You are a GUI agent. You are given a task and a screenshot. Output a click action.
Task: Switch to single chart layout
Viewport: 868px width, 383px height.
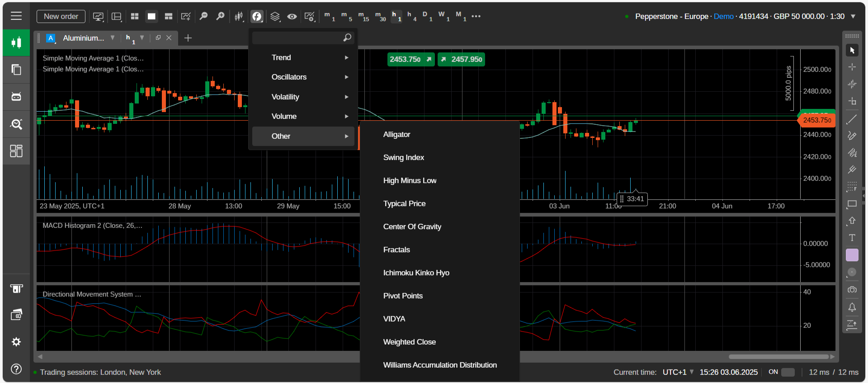click(x=151, y=16)
